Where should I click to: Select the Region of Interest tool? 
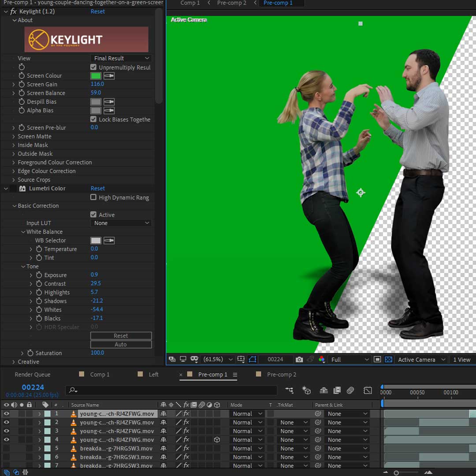377,359
